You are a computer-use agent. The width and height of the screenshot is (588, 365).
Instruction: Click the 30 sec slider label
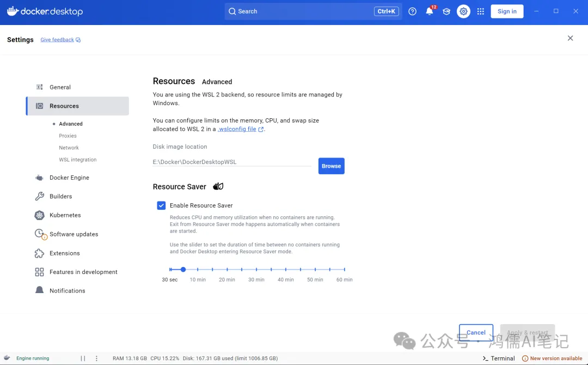point(169,279)
